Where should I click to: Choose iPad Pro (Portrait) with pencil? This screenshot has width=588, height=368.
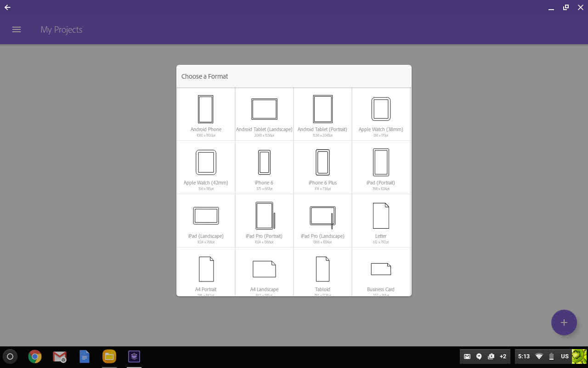coord(265,216)
